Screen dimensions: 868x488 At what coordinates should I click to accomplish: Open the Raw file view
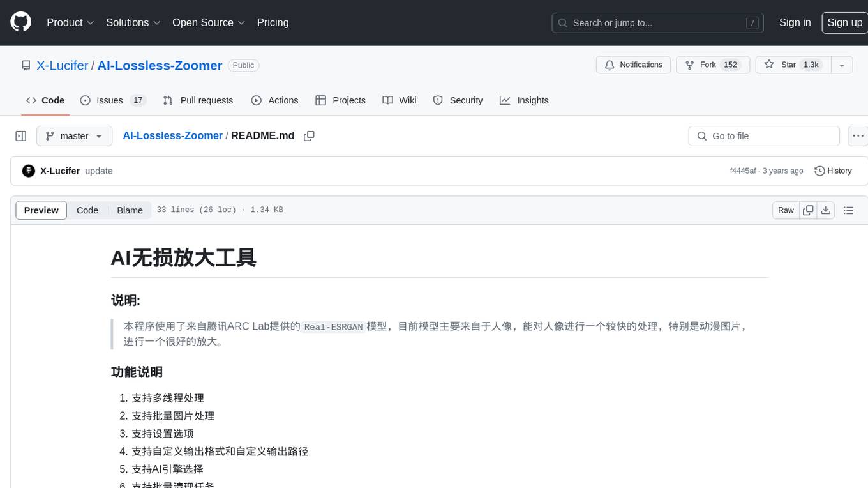(x=786, y=210)
